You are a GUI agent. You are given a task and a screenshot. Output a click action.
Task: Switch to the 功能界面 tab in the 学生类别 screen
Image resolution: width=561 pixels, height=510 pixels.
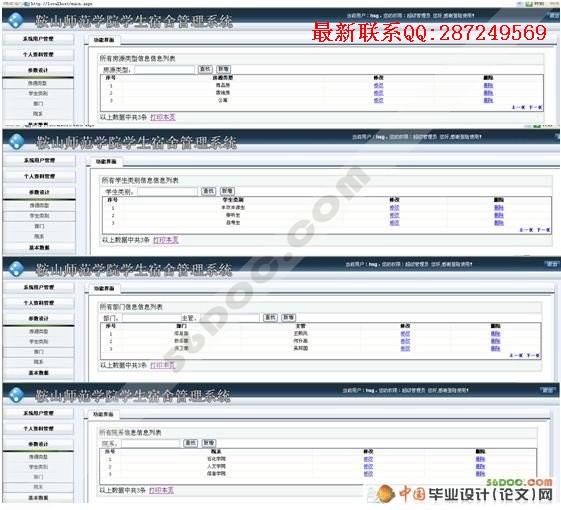coord(106,162)
